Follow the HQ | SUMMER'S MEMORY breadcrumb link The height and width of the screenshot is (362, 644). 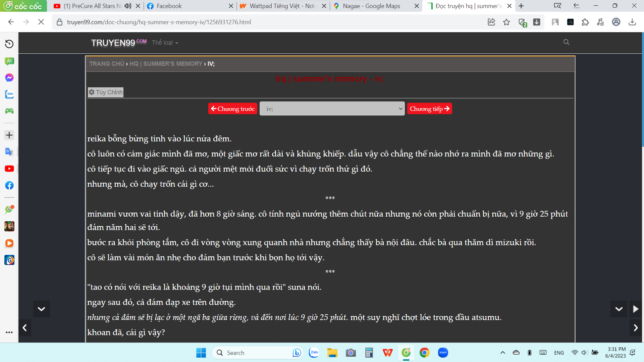click(x=166, y=64)
